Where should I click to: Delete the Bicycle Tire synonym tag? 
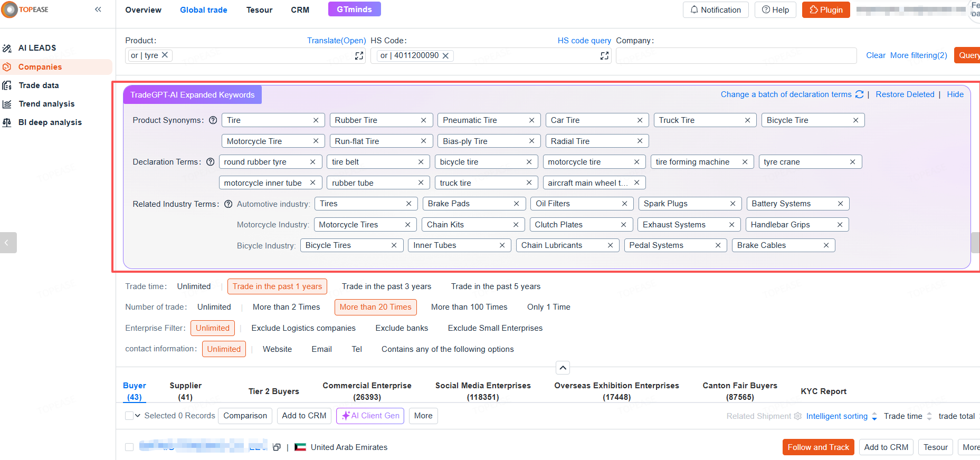point(855,120)
